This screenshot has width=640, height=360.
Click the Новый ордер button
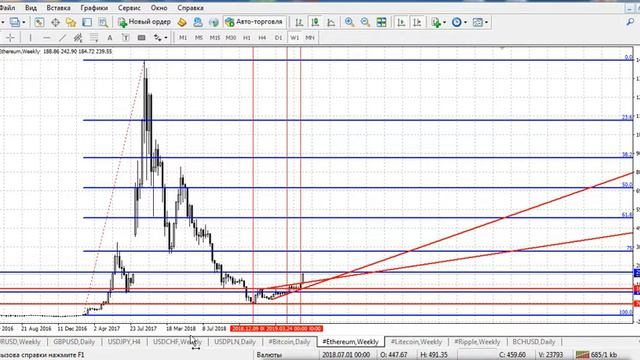pyautogui.click(x=144, y=22)
